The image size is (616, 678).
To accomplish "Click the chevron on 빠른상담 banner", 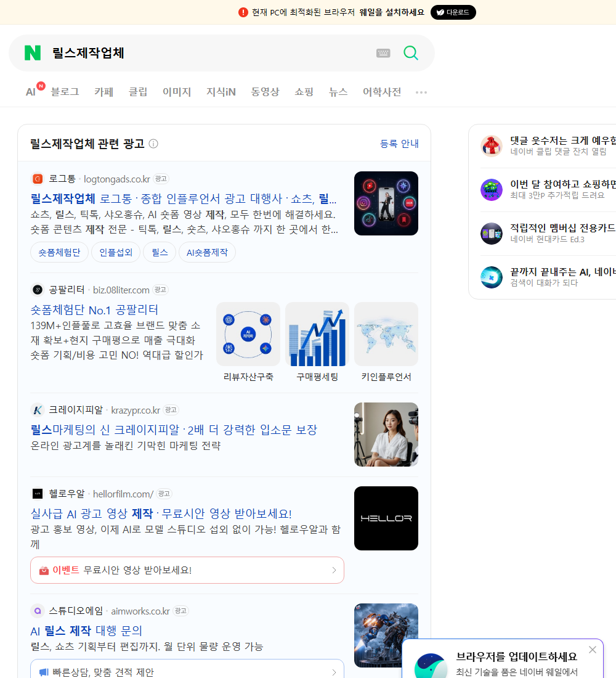I will click(x=334, y=672).
